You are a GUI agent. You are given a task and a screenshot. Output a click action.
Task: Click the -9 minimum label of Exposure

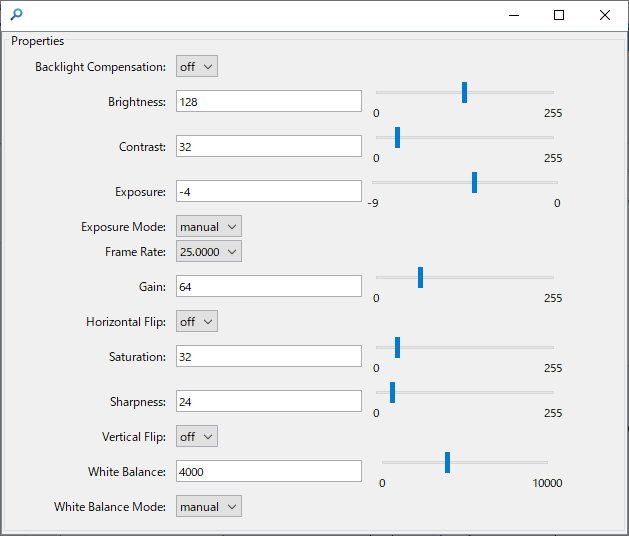tap(373, 203)
